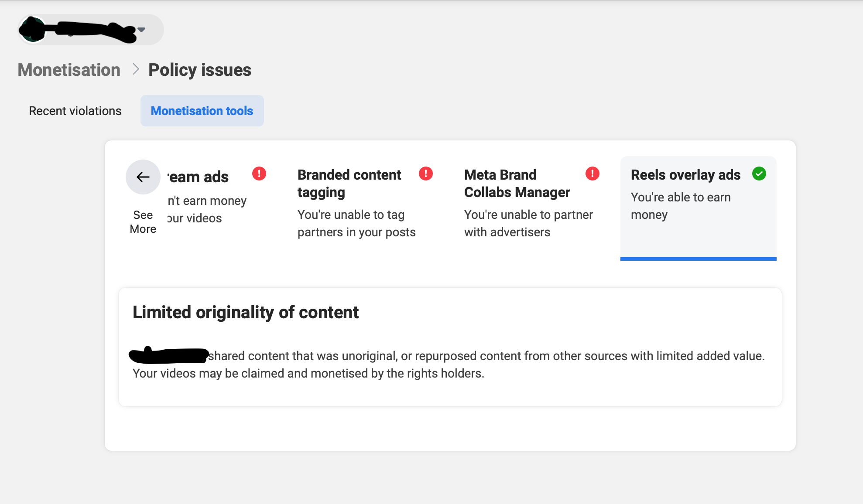Click the breadcrumb chevron separator

pyautogui.click(x=136, y=69)
